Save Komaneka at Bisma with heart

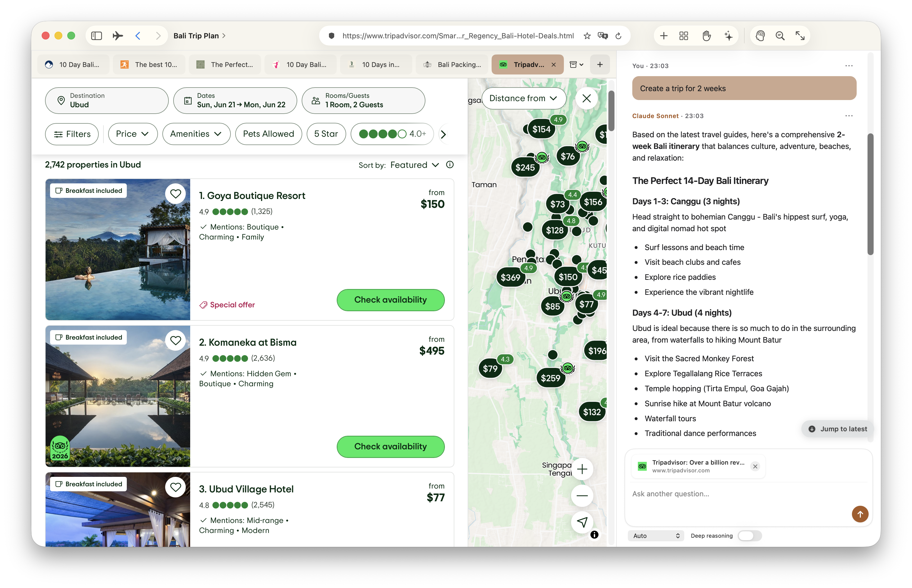coord(175,341)
